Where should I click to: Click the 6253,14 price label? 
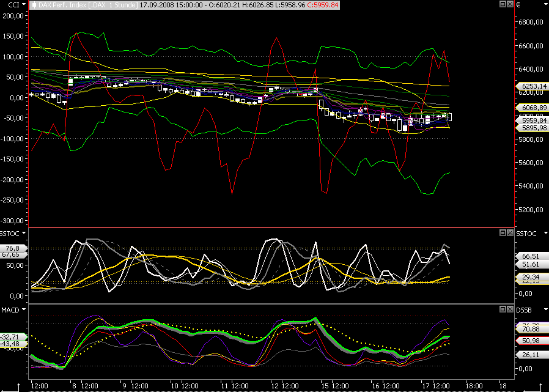click(x=529, y=87)
